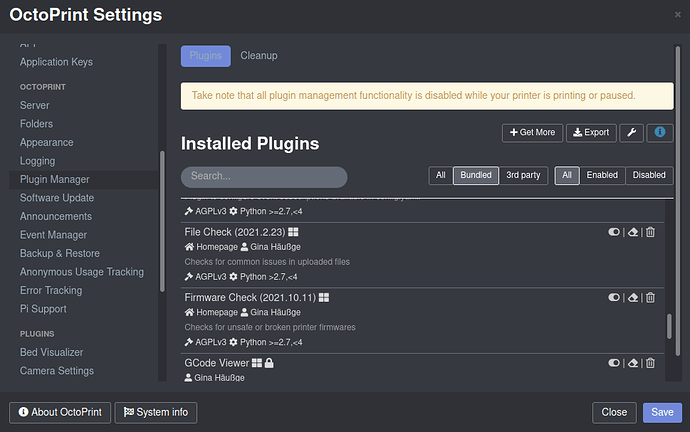Click the lock icon beside GCode Viewer
The image size is (690, 432).
pos(269,363)
